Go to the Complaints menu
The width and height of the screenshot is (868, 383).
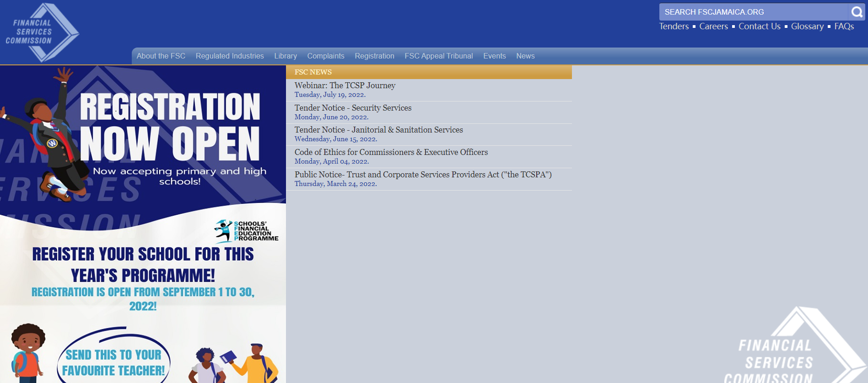[326, 56]
